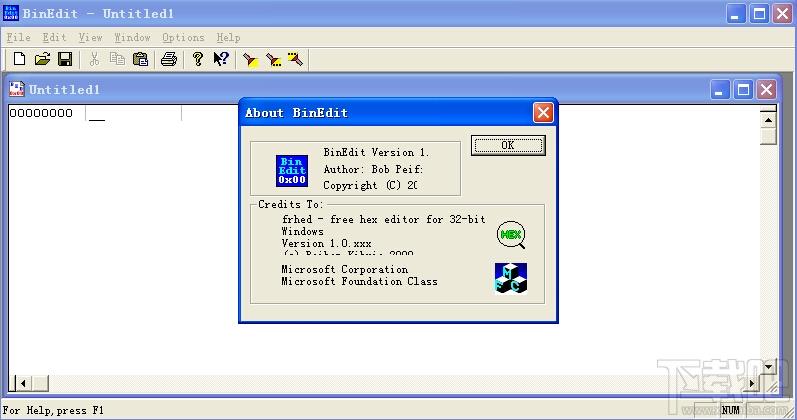Click the "BinEdit Version 1." text
This screenshot has width=797, height=420.
point(377,152)
